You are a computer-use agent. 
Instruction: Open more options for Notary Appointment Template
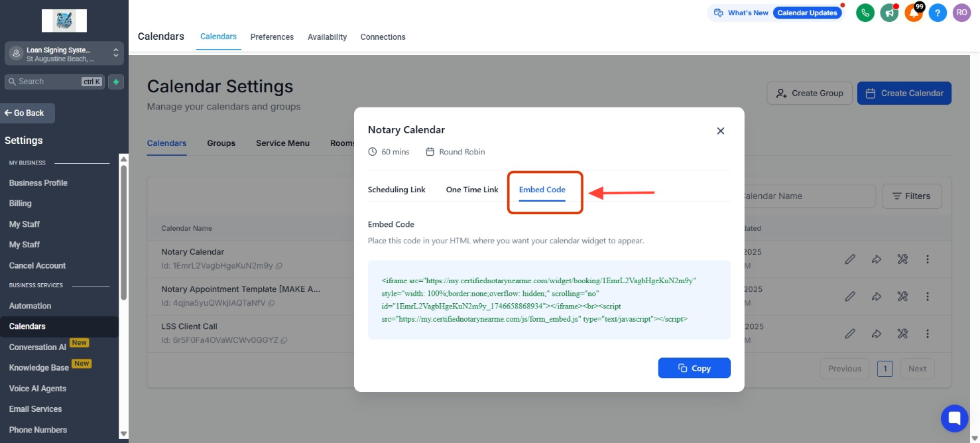[x=928, y=296]
